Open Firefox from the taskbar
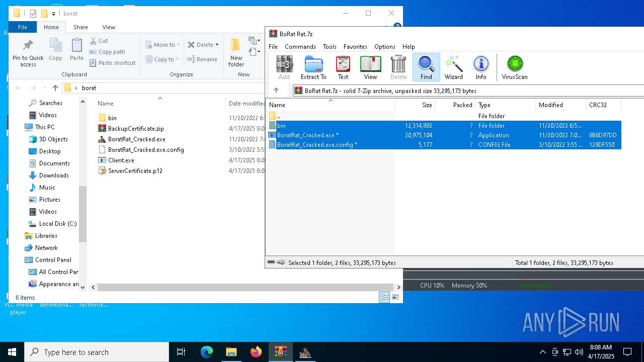Screen dimensions: 644x362 256,352
